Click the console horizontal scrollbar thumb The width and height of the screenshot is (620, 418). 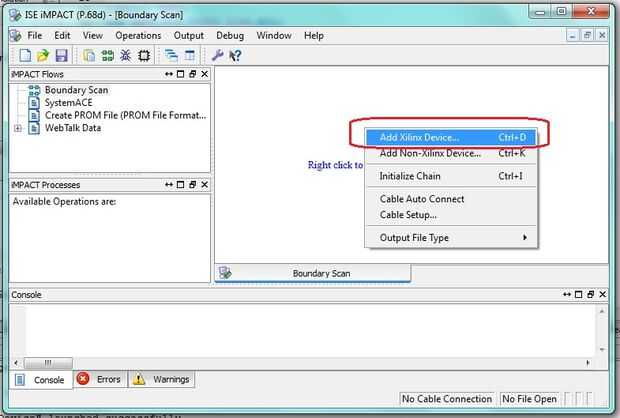[x=48, y=363]
